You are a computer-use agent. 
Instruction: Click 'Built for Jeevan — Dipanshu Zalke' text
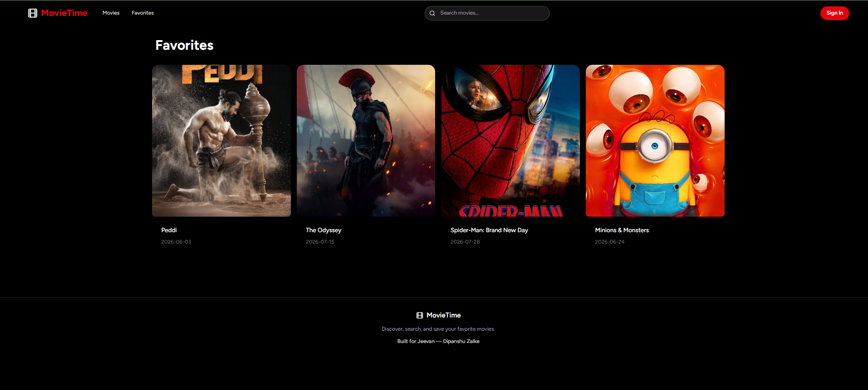pos(438,341)
